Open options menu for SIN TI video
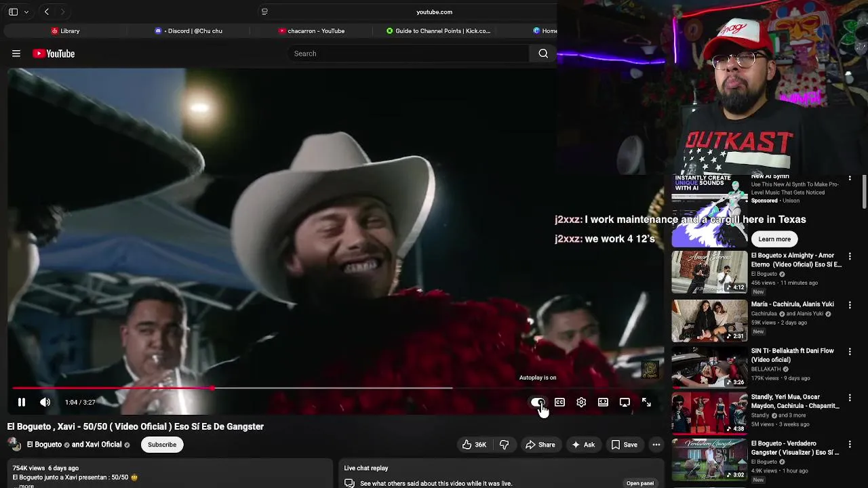Image resolution: width=868 pixels, height=488 pixels. [850, 352]
